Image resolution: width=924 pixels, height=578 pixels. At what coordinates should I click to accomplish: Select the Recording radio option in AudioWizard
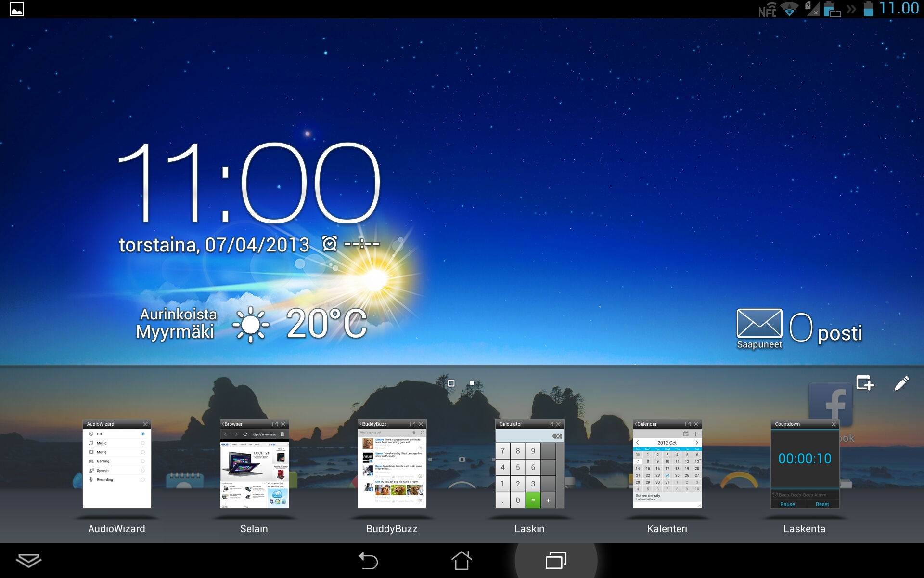click(x=143, y=480)
